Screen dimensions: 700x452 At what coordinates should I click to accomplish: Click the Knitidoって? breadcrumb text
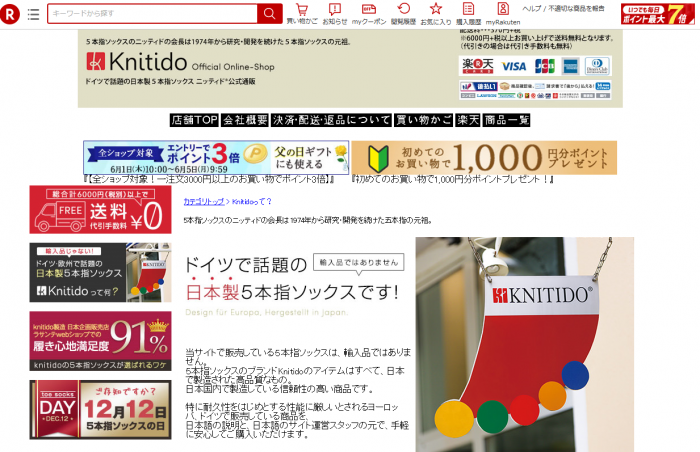(251, 202)
